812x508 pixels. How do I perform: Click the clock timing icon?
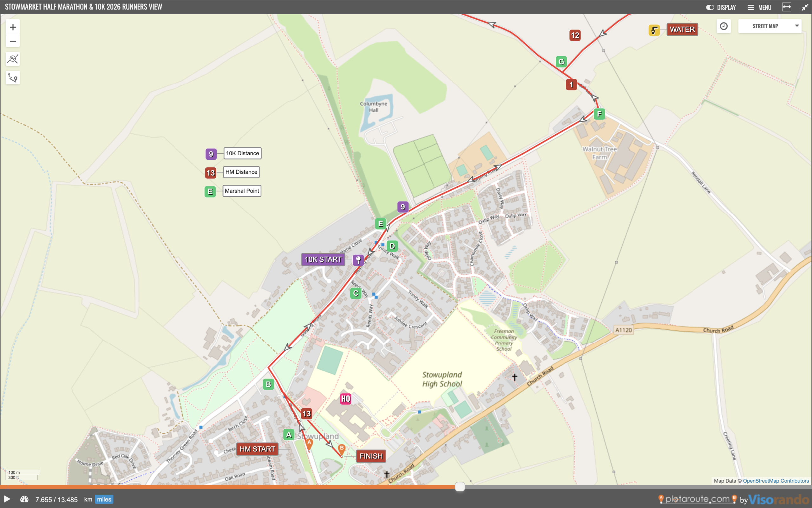[x=724, y=26]
